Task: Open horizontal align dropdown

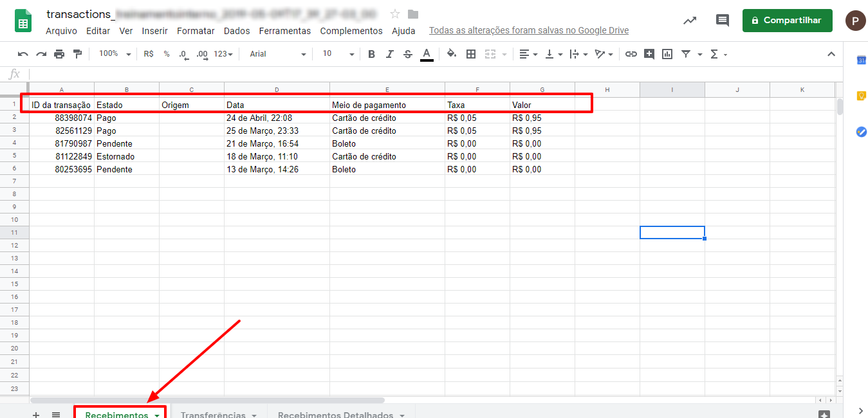Action: click(528, 54)
